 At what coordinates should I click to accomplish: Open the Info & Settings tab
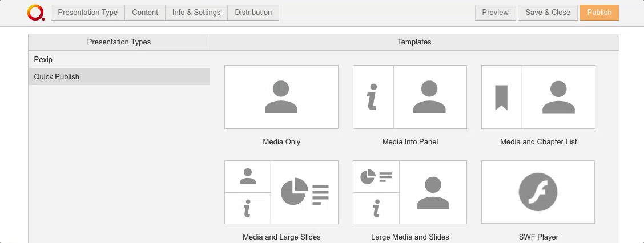coord(196,13)
